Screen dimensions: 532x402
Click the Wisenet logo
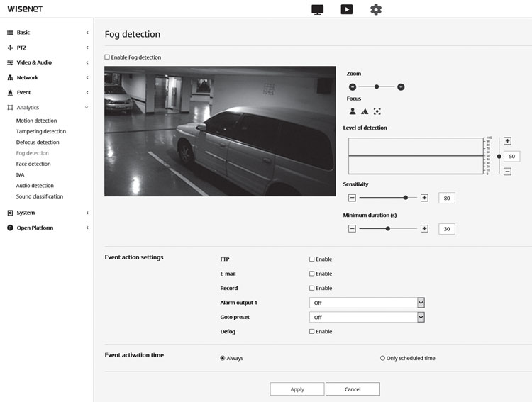click(x=25, y=9)
